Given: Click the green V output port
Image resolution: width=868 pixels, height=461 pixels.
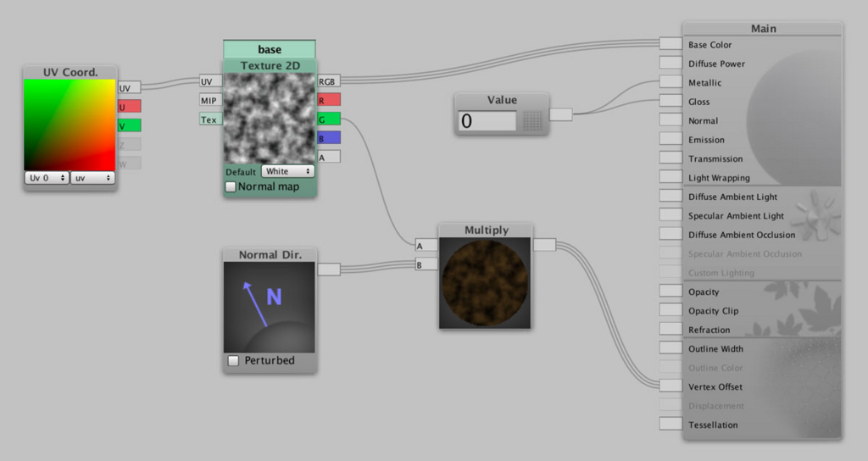Looking at the screenshot, I should coord(130,125).
